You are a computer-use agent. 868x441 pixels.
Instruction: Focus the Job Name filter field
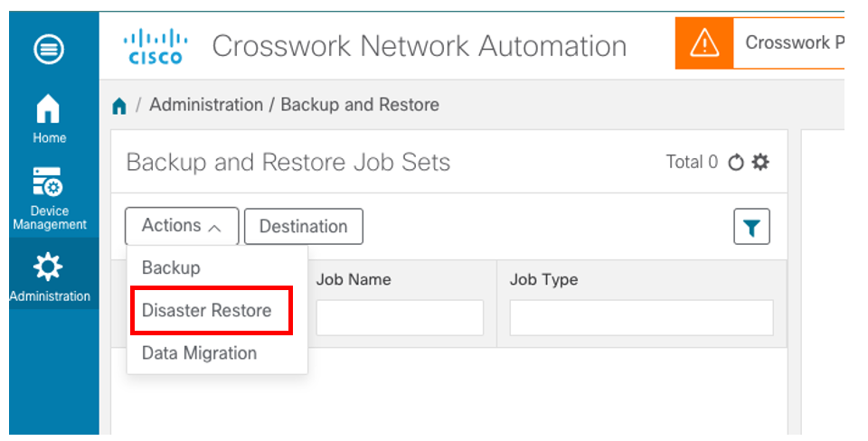click(x=400, y=317)
